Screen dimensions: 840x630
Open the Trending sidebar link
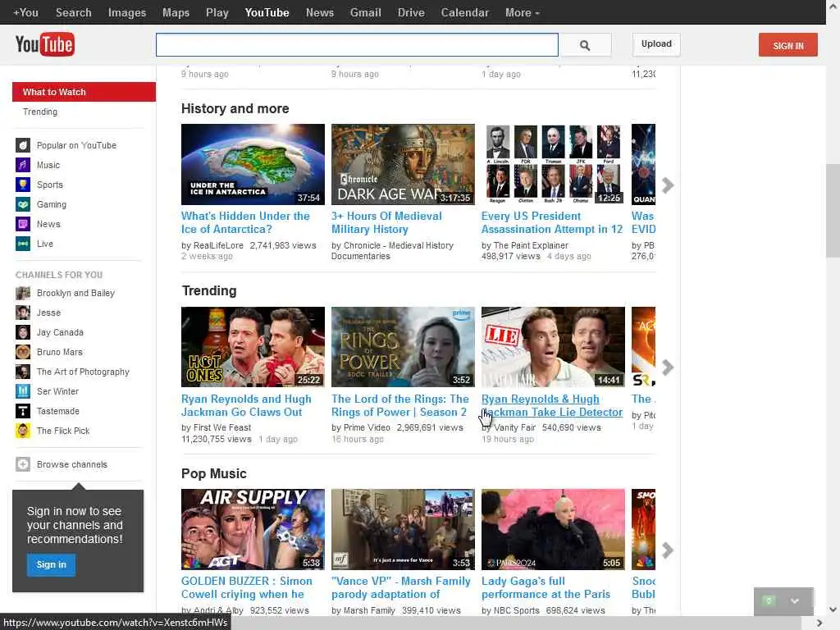pyautogui.click(x=40, y=112)
